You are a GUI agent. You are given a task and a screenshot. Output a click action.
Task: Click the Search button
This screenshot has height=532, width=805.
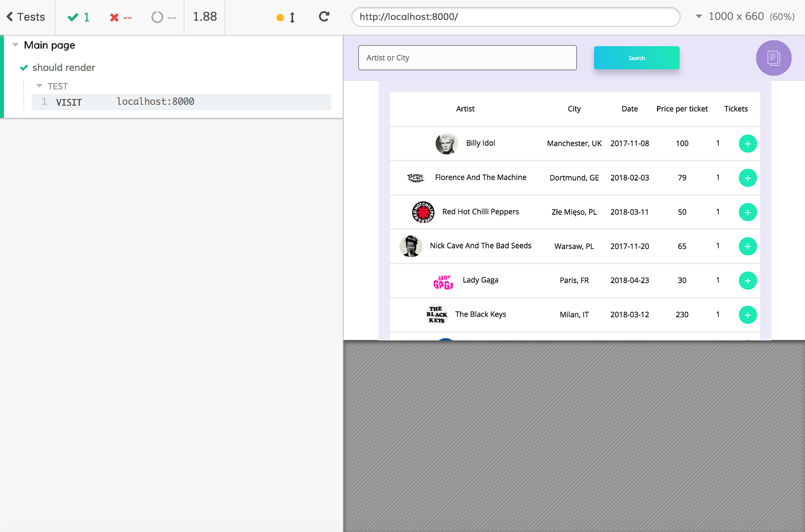pyautogui.click(x=636, y=58)
